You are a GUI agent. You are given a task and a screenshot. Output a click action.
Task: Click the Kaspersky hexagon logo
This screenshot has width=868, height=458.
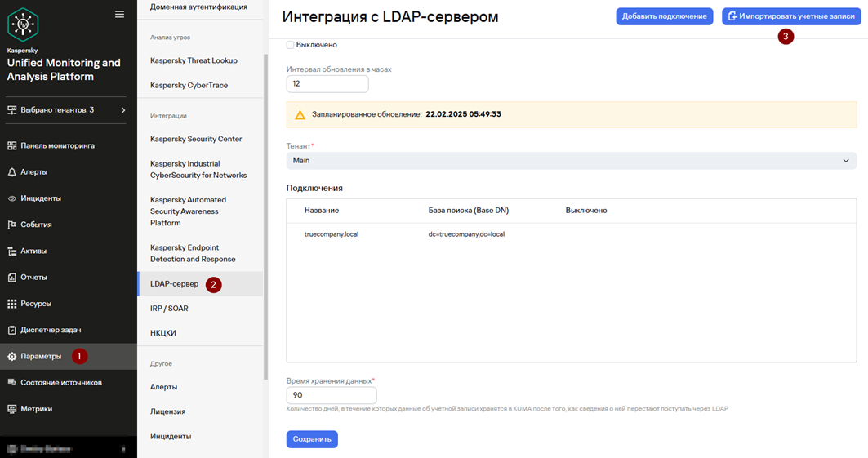tap(23, 24)
